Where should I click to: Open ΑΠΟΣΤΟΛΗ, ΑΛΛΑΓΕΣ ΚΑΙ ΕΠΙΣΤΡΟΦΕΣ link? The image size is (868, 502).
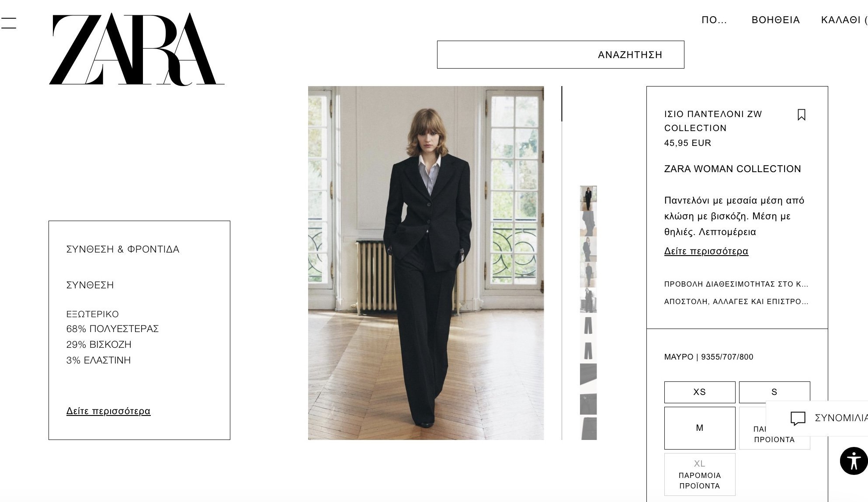[736, 301]
